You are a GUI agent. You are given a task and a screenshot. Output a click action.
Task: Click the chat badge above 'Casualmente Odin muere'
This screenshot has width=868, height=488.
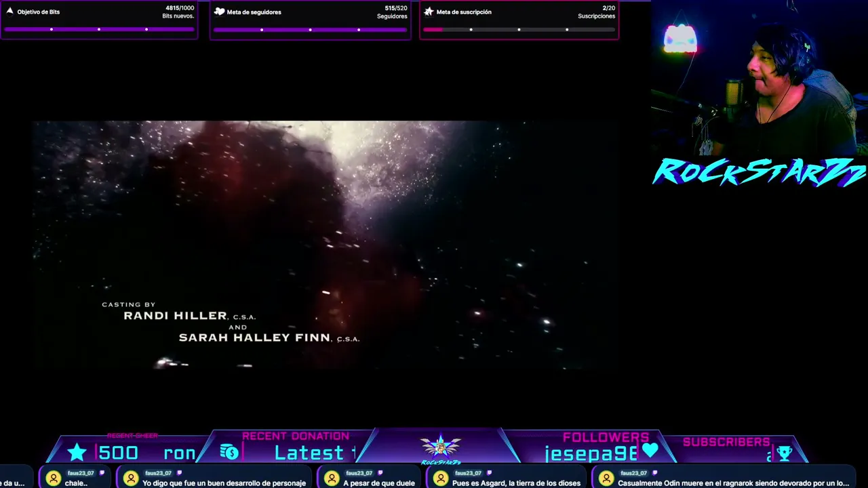pyautogui.click(x=655, y=473)
